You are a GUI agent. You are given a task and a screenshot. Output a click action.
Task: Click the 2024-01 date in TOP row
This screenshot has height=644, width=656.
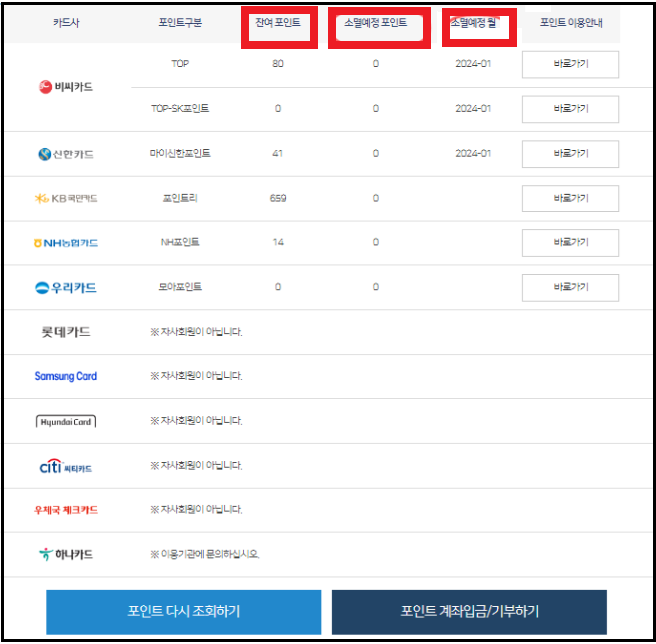(473, 64)
